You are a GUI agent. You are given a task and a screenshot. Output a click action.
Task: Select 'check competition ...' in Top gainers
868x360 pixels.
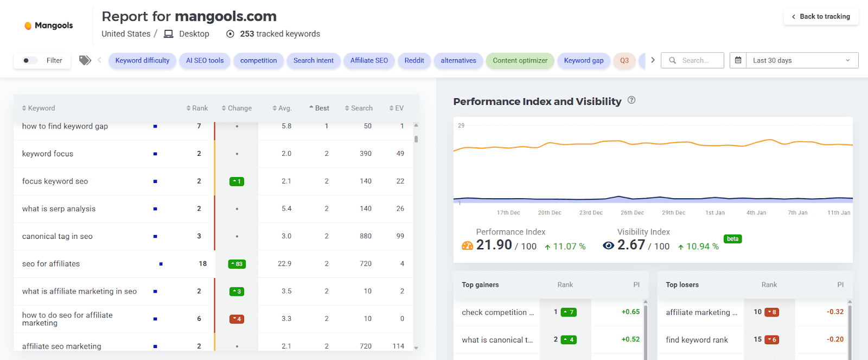[x=498, y=312]
